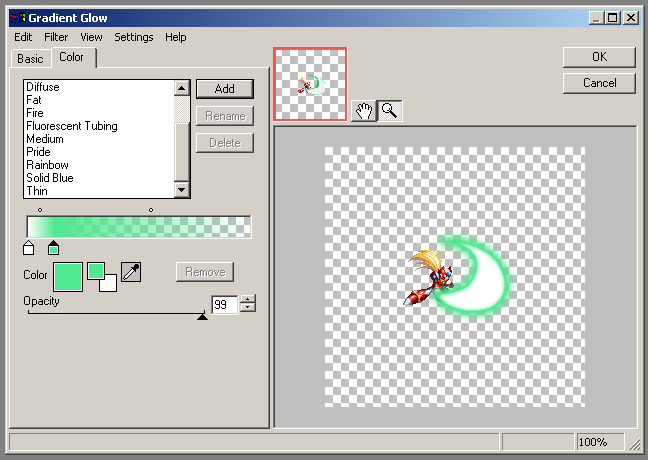The image size is (648, 460).
Task: Click the Add preset button
Action: [224, 89]
